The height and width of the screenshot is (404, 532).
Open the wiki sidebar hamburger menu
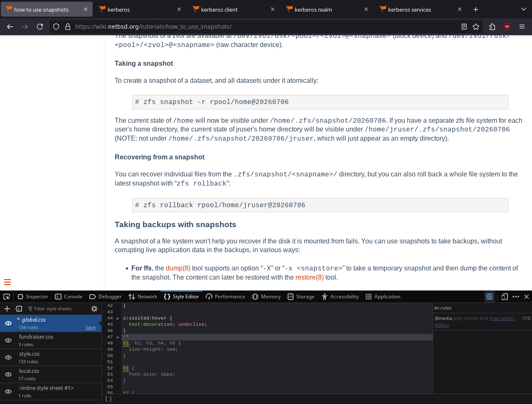[7, 282]
